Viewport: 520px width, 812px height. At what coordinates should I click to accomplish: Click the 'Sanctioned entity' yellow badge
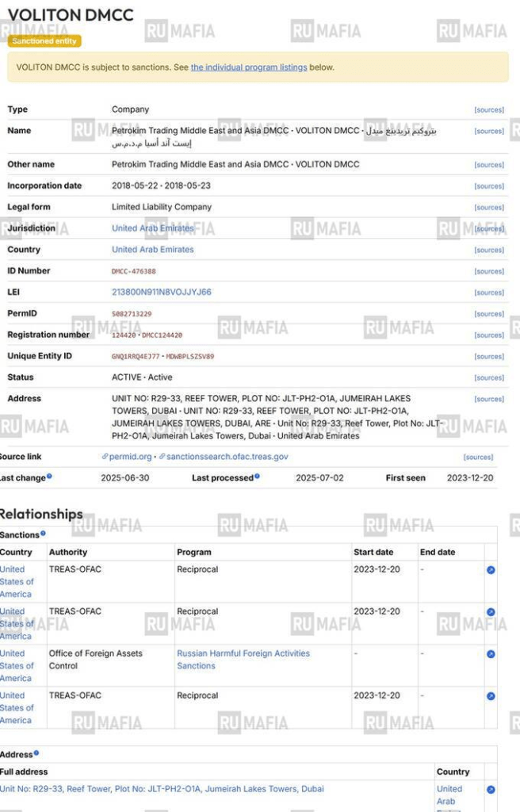click(x=44, y=40)
